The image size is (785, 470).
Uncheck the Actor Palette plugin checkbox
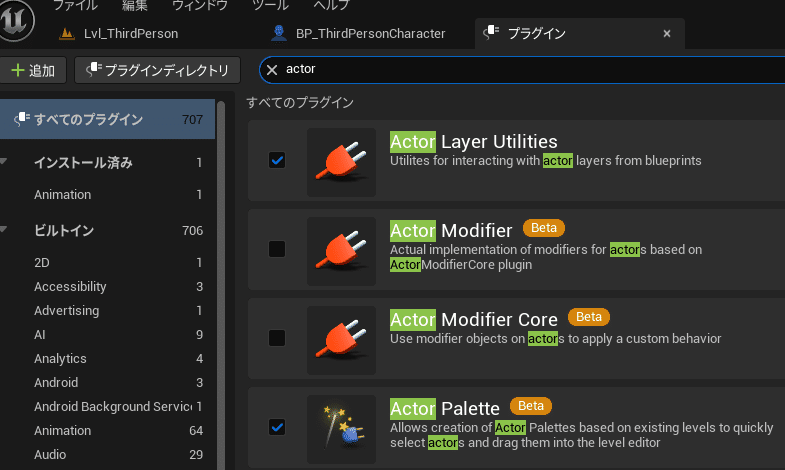(x=277, y=427)
